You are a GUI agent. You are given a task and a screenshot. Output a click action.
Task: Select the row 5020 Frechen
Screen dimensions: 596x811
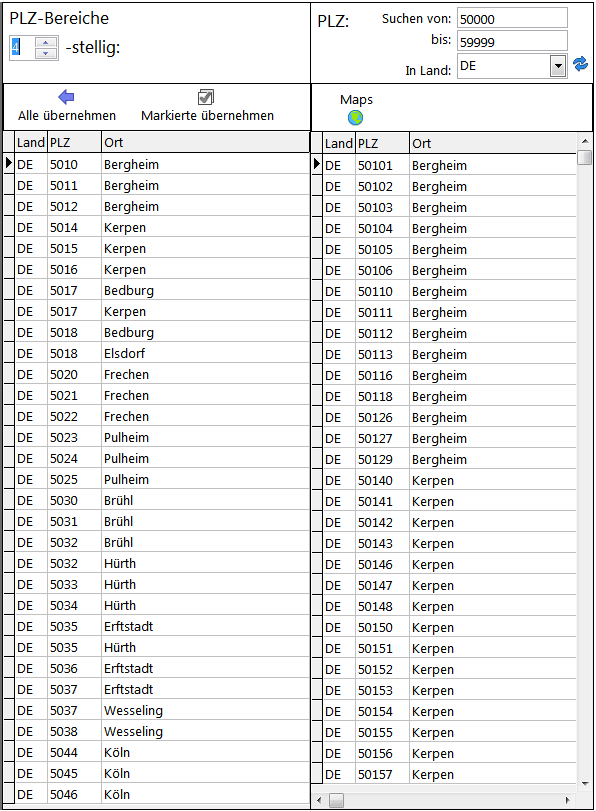[x=162, y=374]
